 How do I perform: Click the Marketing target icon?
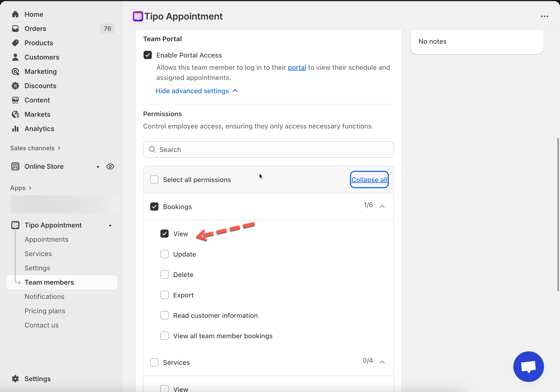(15, 72)
